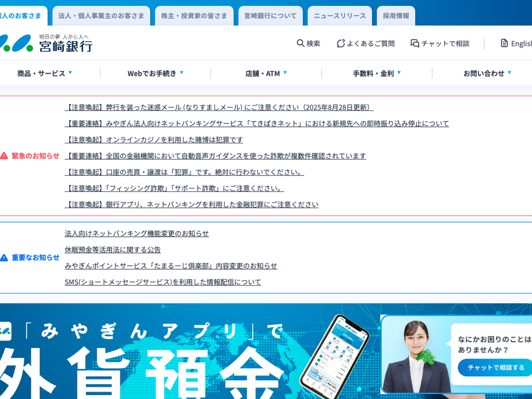Click the chat assistant staff photo

415,356
